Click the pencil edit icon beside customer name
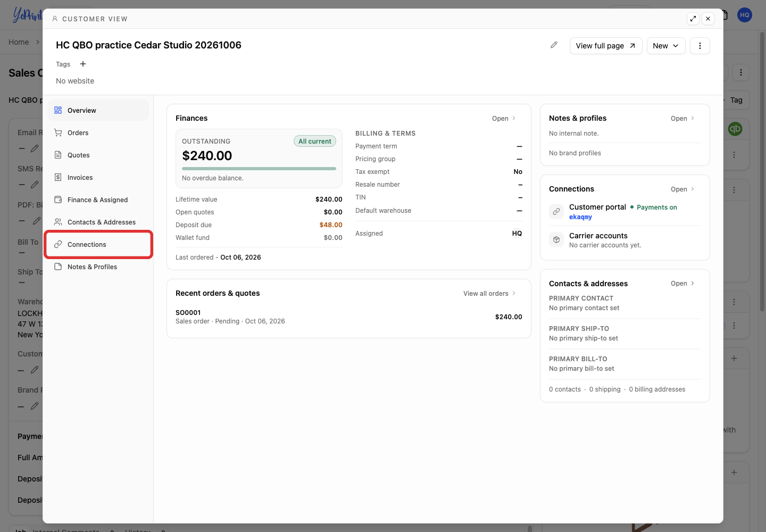The width and height of the screenshot is (766, 532). 554,45
